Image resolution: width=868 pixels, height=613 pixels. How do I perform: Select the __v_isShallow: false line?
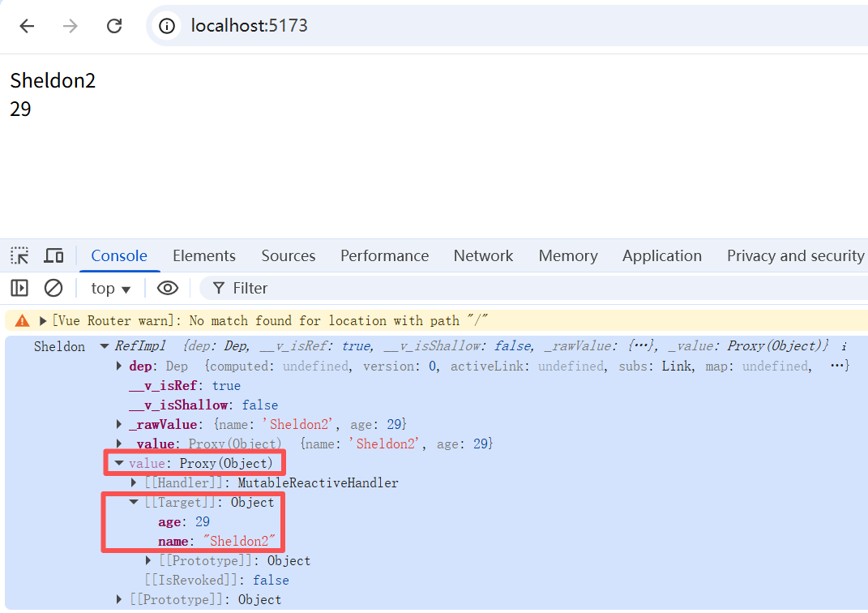[x=203, y=405]
